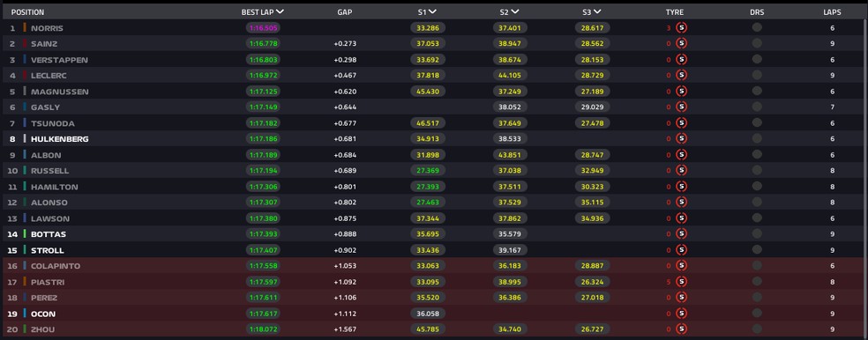Click Ocon's blue team color bar
This screenshot has height=340, width=868.
pyautogui.click(x=25, y=314)
